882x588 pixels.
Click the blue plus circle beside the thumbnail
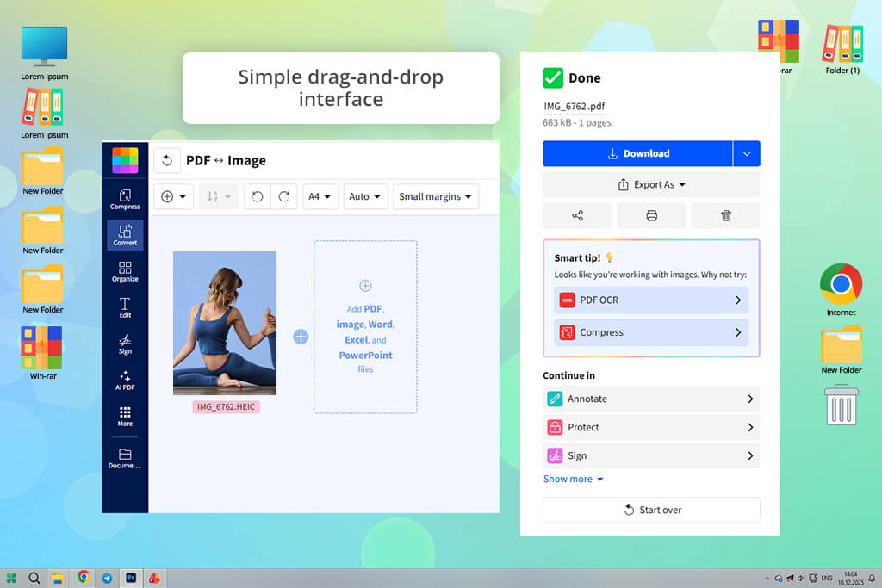(x=301, y=337)
